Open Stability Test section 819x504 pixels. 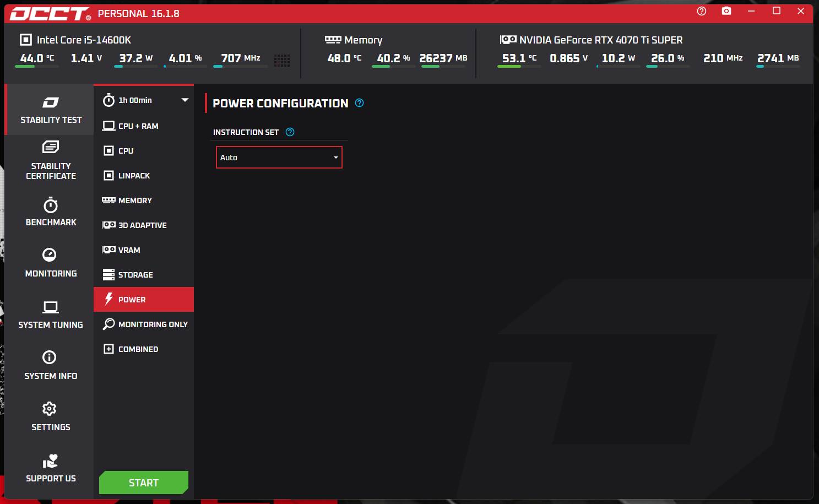(x=50, y=110)
